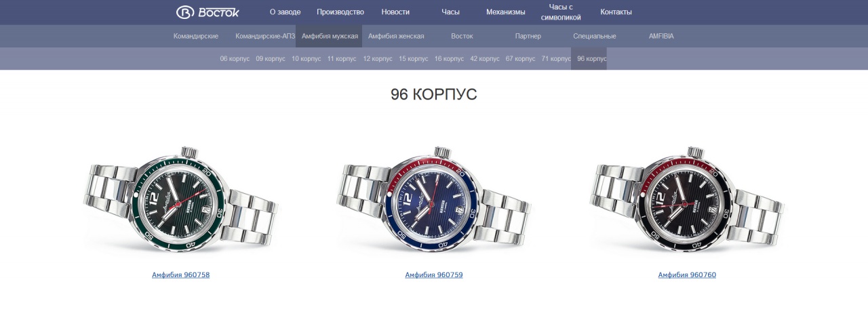Follow the Амфибия 960758 link
Screen dimensions: 868x326
pos(181,275)
